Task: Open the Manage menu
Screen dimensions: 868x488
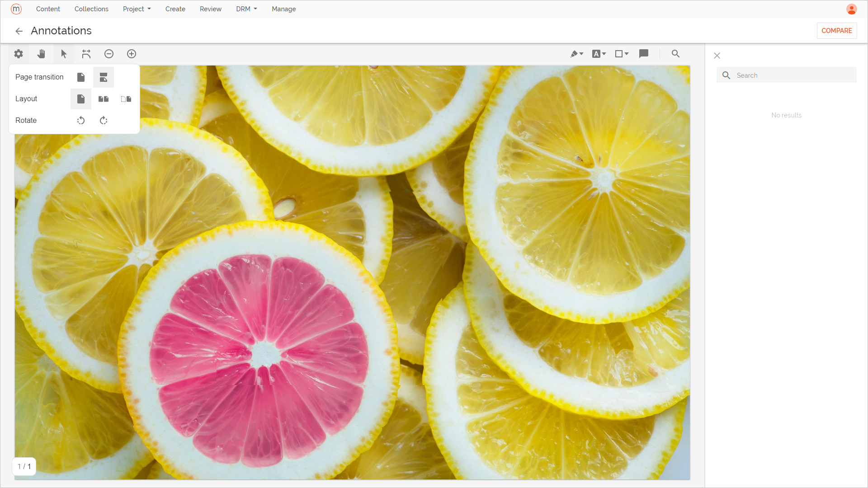Action: click(284, 9)
